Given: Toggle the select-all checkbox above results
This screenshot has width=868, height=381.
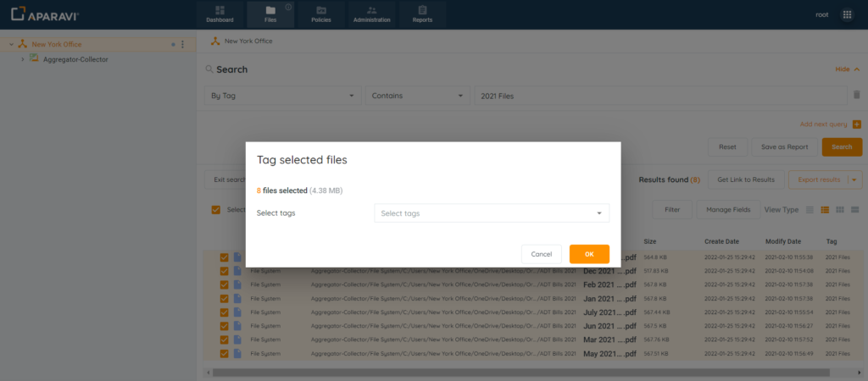Looking at the screenshot, I should pos(216,209).
